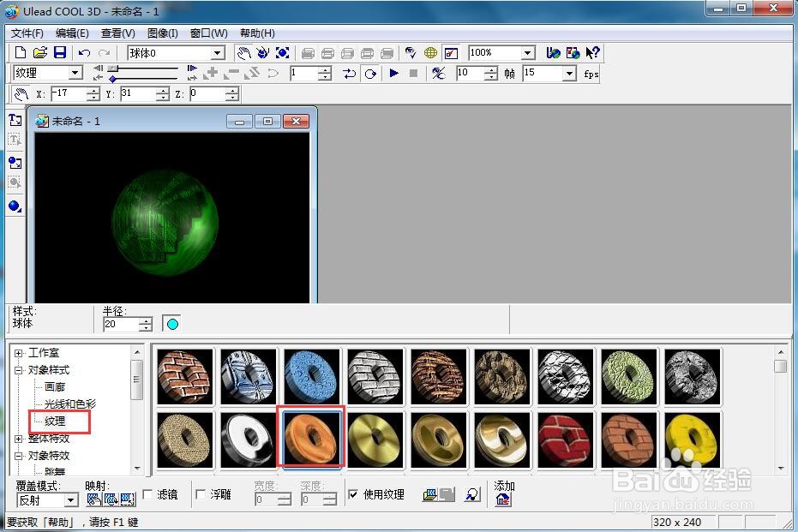Click the Insert text tool in left sidebar

click(x=15, y=120)
